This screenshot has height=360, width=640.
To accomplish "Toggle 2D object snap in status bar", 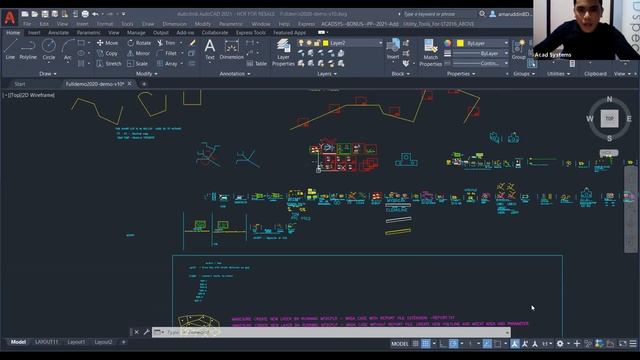I will (498, 344).
